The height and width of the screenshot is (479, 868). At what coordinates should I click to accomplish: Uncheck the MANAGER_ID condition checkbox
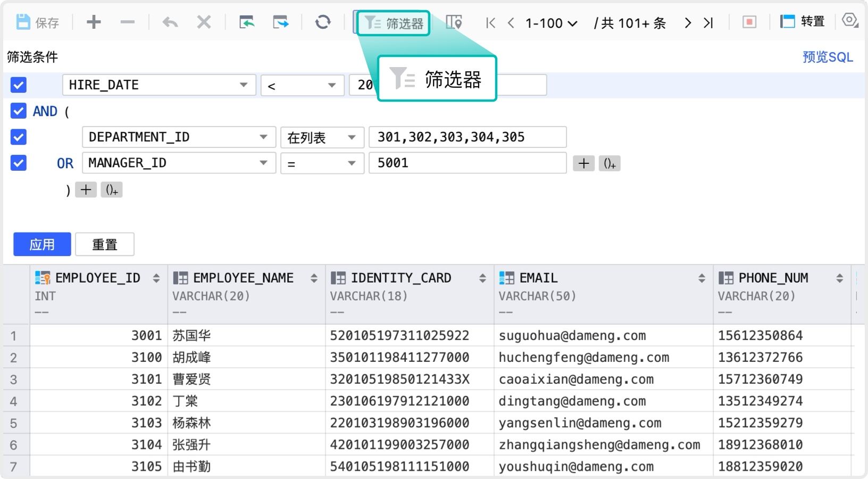(19, 163)
